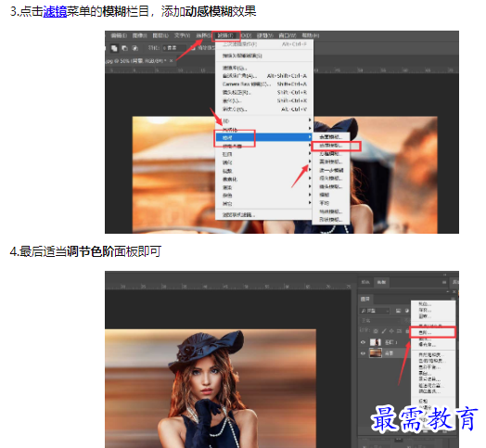This screenshot has width=486, height=448.
Task: Open the 3D(D) menu in menu bar
Action: point(246,35)
